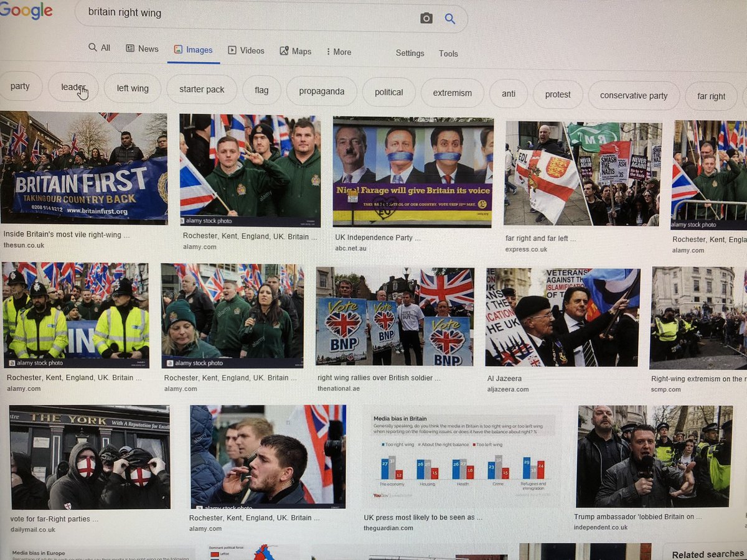Screen dimensions: 747x560
Task: Click 'UK press most likely to be seen as' caption
Action: pyautogui.click(x=423, y=517)
